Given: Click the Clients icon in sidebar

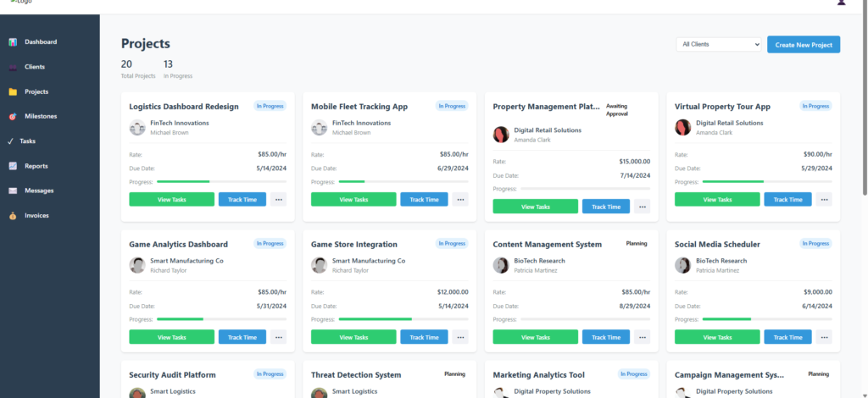Looking at the screenshot, I should [x=13, y=67].
